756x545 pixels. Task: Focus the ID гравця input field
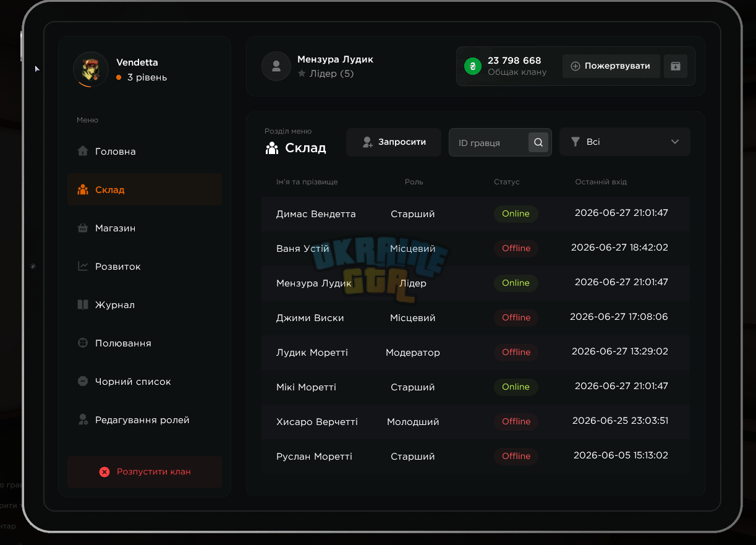pyautogui.click(x=489, y=143)
